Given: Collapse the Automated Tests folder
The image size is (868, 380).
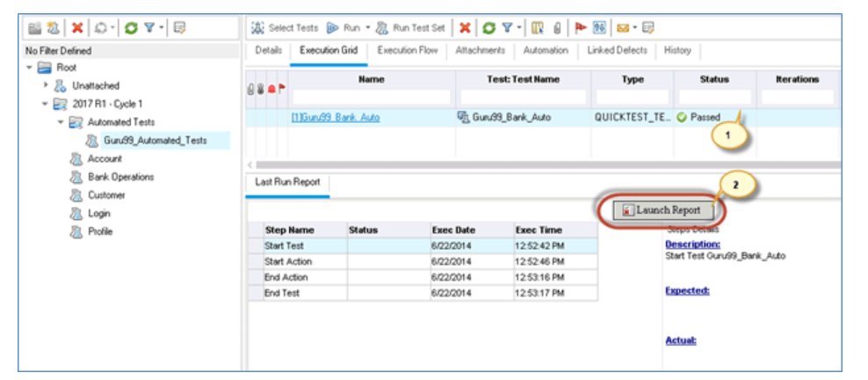Looking at the screenshot, I should pos(61,122).
